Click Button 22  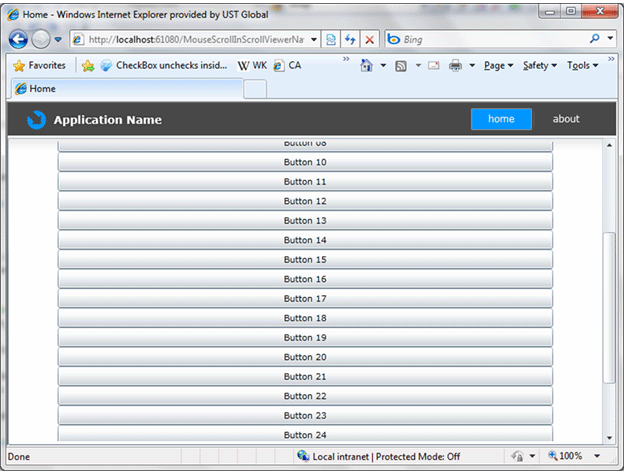click(x=305, y=396)
